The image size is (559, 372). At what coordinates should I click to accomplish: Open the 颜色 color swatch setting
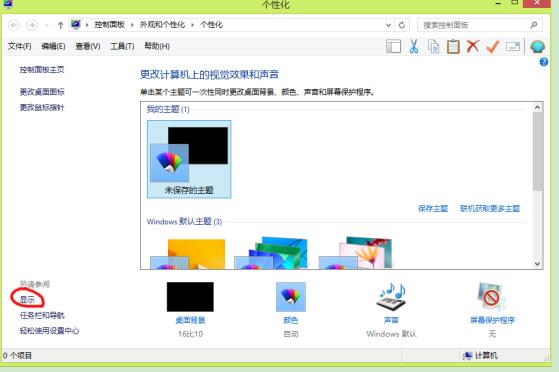coord(291,297)
